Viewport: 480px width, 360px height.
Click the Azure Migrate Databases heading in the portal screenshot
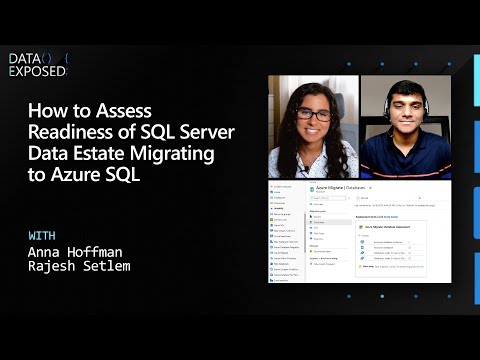coord(340,188)
